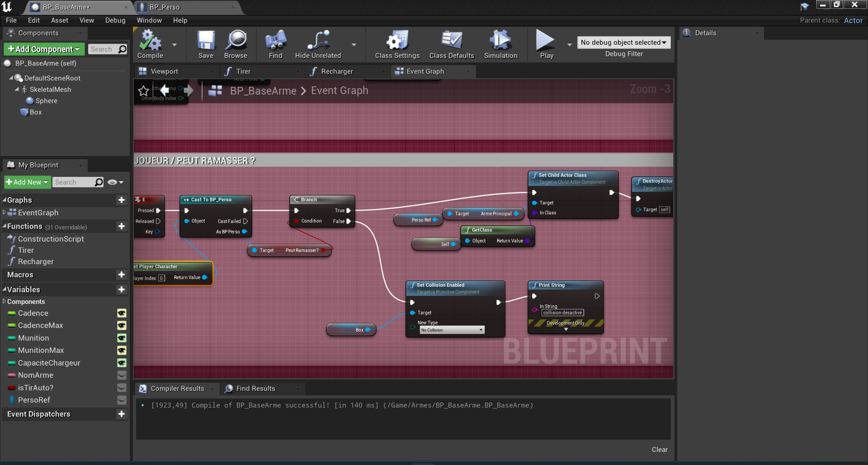The height and width of the screenshot is (465, 868).
Task: Open the ConstructionScript function
Action: click(51, 239)
